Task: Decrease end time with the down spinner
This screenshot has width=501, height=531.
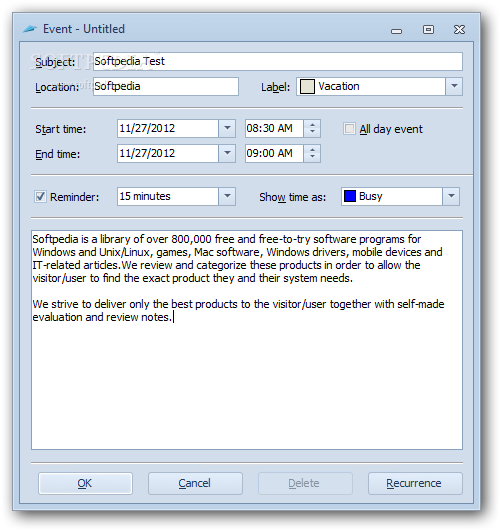Action: pos(312,157)
